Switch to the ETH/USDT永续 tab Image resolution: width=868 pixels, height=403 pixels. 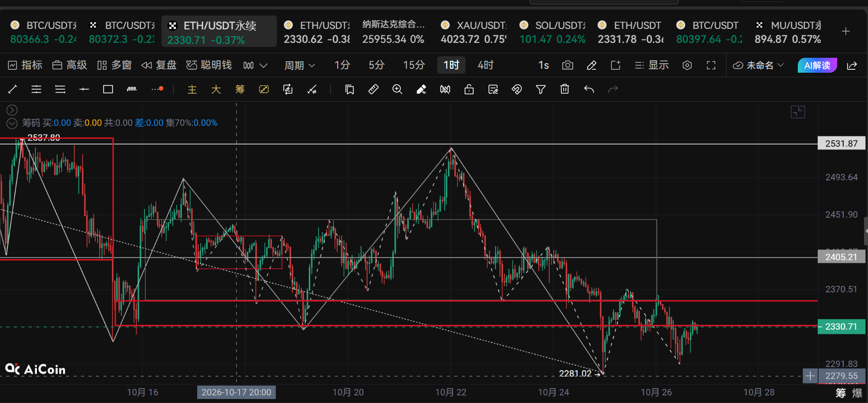tap(219, 31)
